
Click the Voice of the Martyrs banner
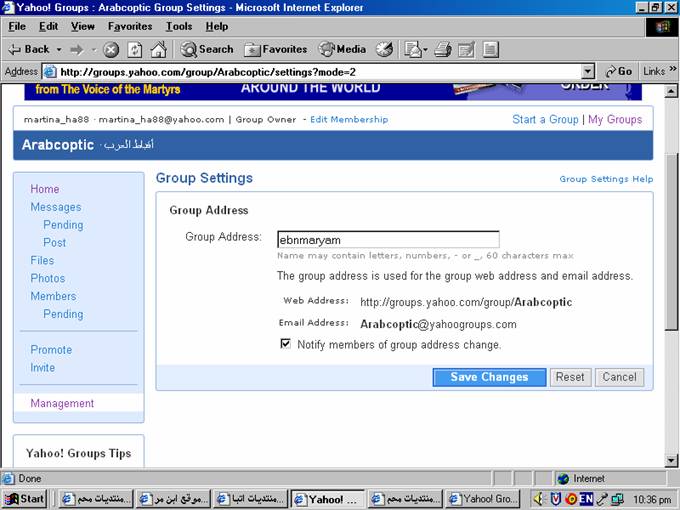coord(333,92)
